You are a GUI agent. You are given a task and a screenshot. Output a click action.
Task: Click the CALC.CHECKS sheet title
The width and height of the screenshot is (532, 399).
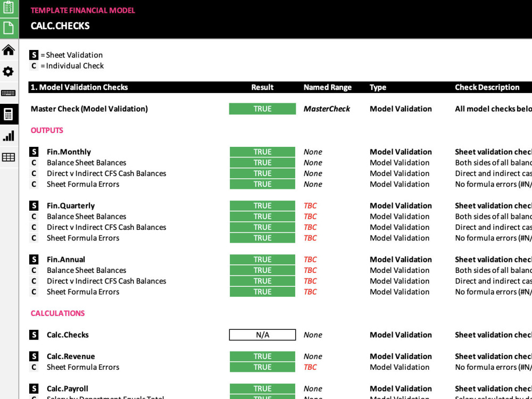(x=60, y=26)
